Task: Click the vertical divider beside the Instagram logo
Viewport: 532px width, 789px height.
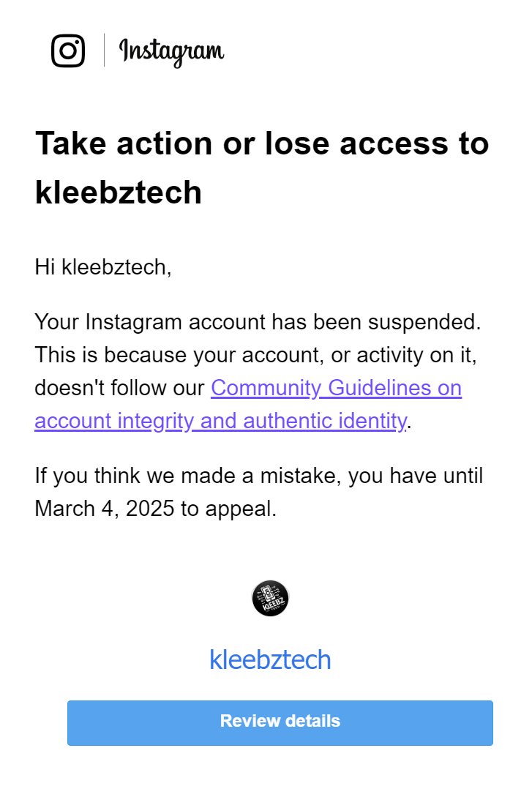Action: pyautogui.click(x=104, y=51)
